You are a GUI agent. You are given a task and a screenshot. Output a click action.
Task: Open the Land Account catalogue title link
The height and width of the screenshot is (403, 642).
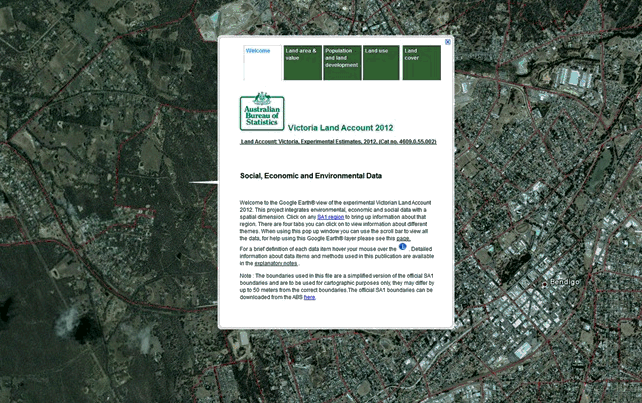[x=339, y=142]
